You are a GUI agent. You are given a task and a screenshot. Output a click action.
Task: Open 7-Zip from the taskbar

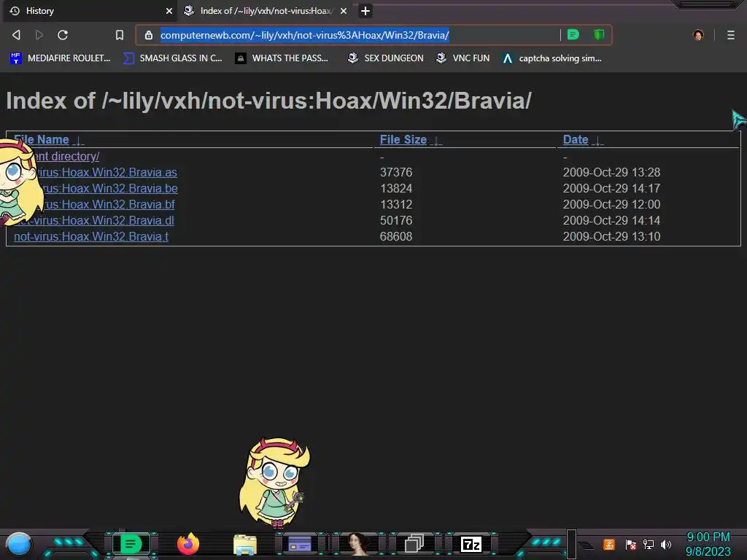tap(471, 544)
